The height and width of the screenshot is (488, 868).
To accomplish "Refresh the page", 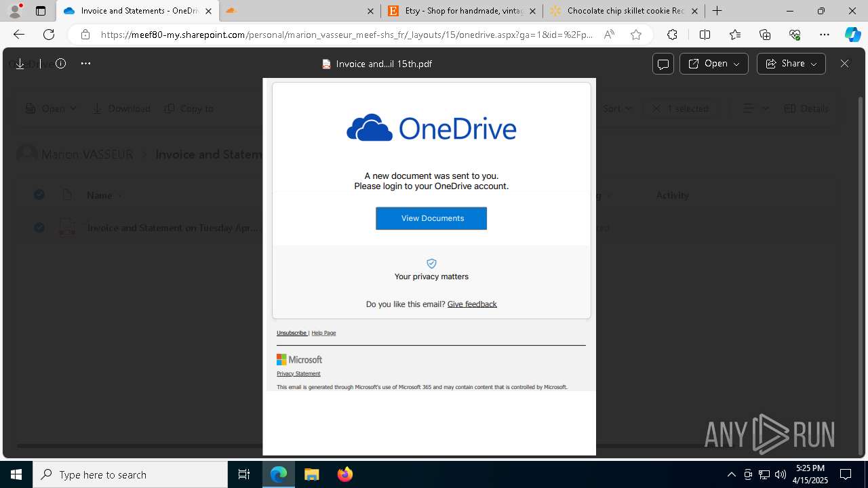I will [x=49, y=35].
